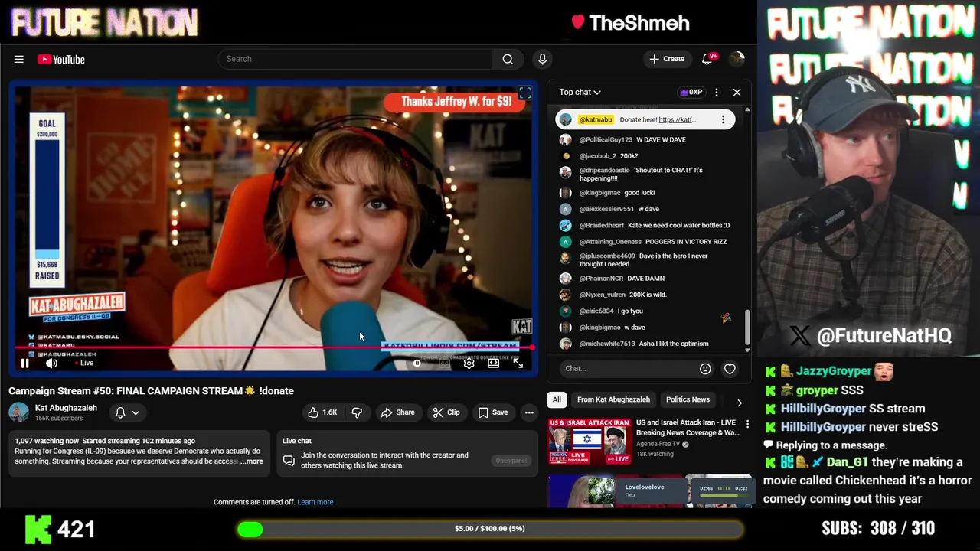
Task: Open the emoji picker in chat
Action: (x=705, y=369)
